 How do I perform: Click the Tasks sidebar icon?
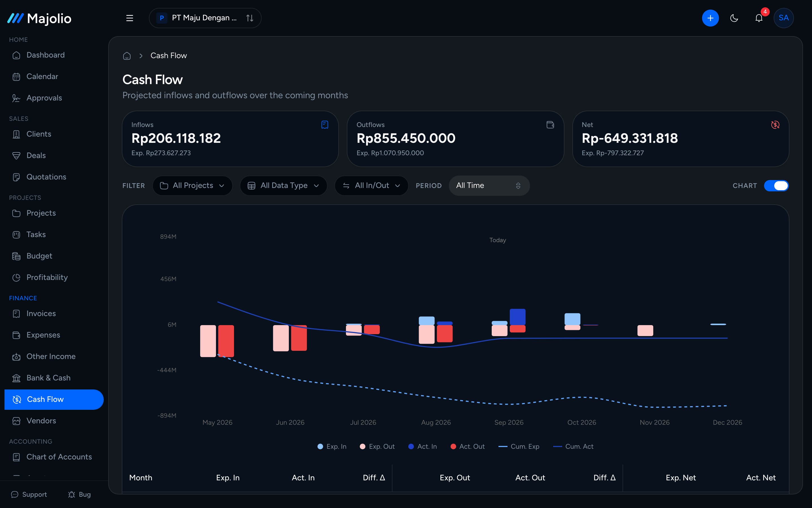pos(16,235)
